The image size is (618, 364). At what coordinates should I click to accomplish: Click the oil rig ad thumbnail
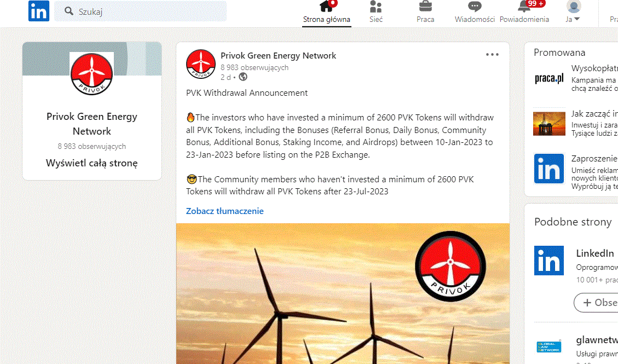[x=549, y=123]
